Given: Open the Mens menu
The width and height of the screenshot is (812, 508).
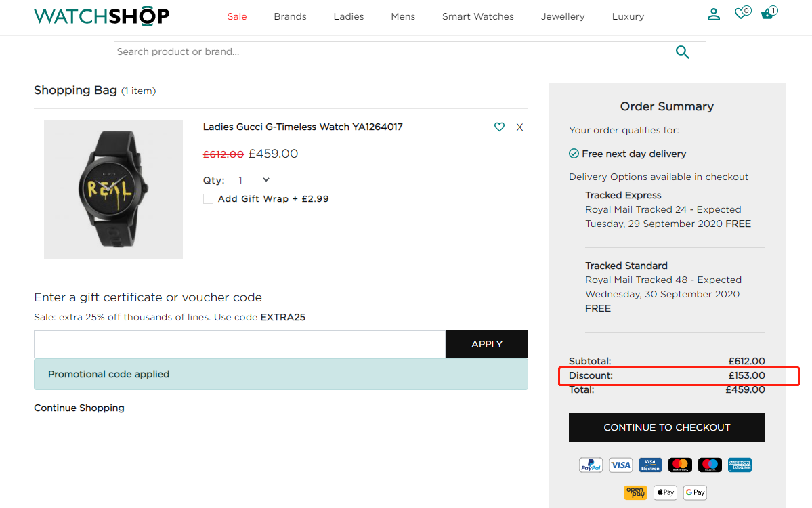Looking at the screenshot, I should point(403,16).
